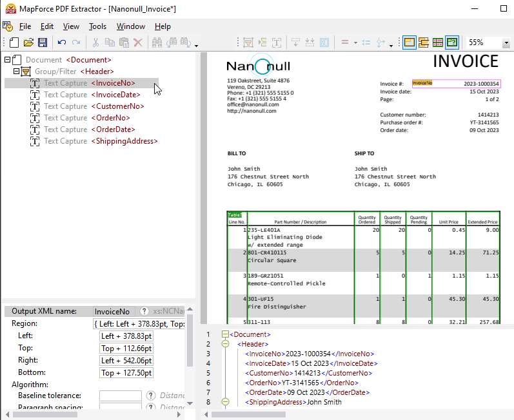Open the Window menu
514x420 pixels.
click(x=130, y=26)
